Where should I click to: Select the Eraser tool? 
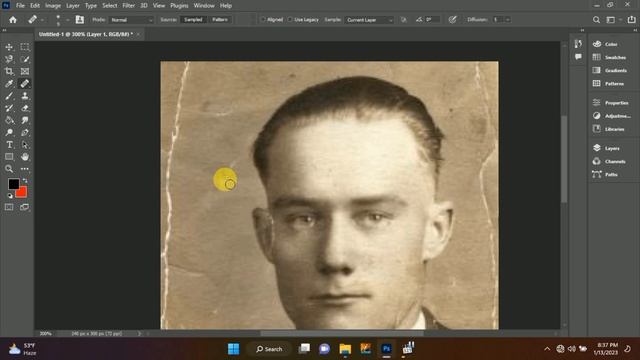click(x=25, y=108)
